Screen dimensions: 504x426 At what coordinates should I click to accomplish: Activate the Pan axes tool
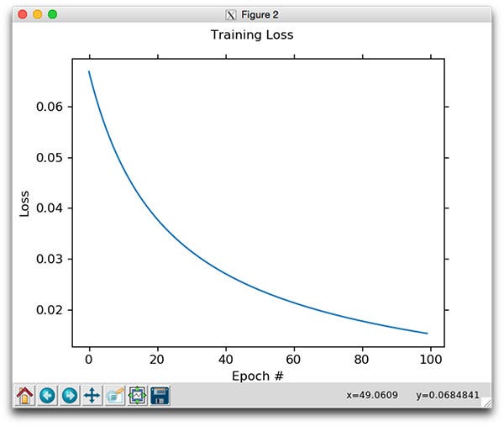(92, 395)
